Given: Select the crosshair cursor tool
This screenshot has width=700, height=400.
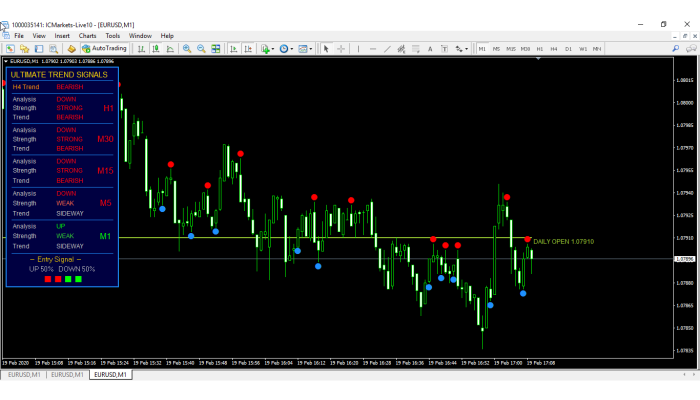Looking at the screenshot, I should [x=341, y=48].
